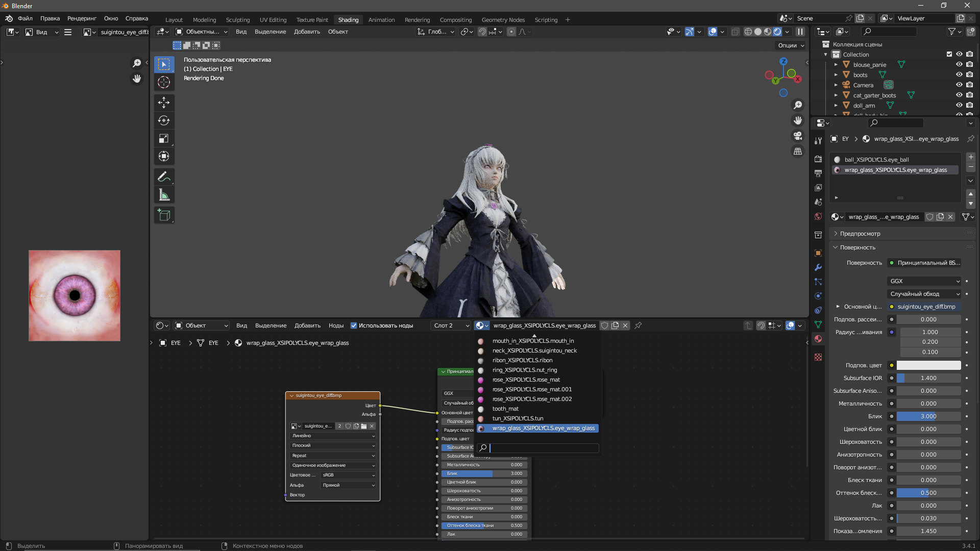Select tooth_mat from material list
980x551 pixels.
click(x=505, y=409)
